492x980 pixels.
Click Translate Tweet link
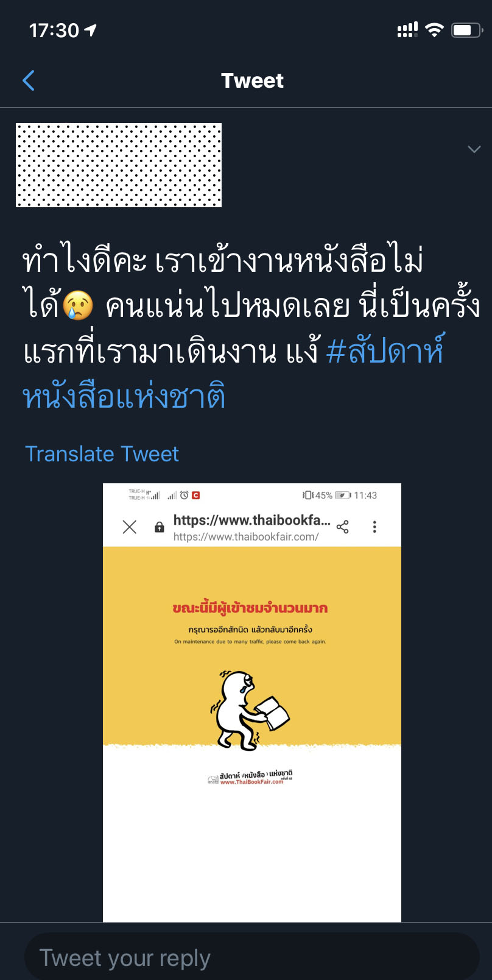[x=102, y=454]
